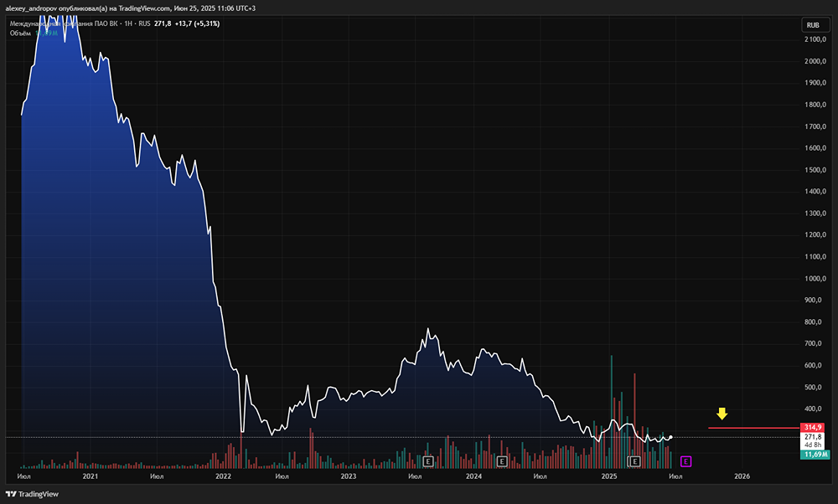The height and width of the screenshot is (504, 838).
Task: Click the 2022 label on time axis
Action: coord(223,476)
